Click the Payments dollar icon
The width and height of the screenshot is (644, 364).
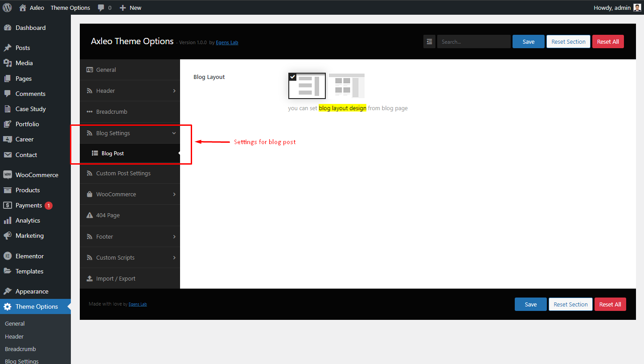pyautogui.click(x=7, y=205)
